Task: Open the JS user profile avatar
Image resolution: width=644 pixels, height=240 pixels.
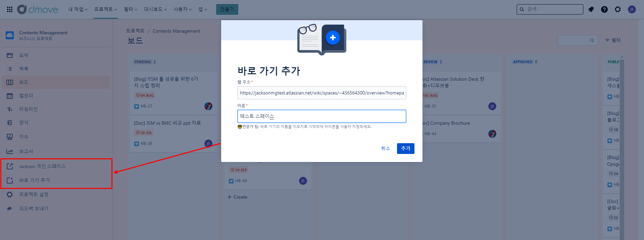Action: click(632, 9)
